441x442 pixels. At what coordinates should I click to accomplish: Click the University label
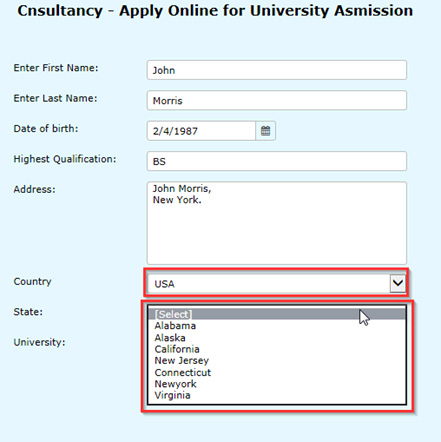39,342
